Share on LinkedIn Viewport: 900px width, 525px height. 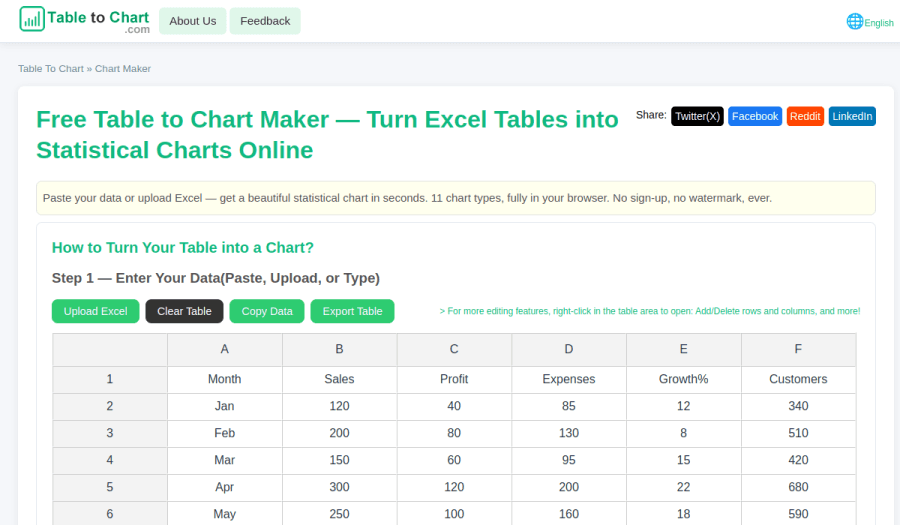852,116
